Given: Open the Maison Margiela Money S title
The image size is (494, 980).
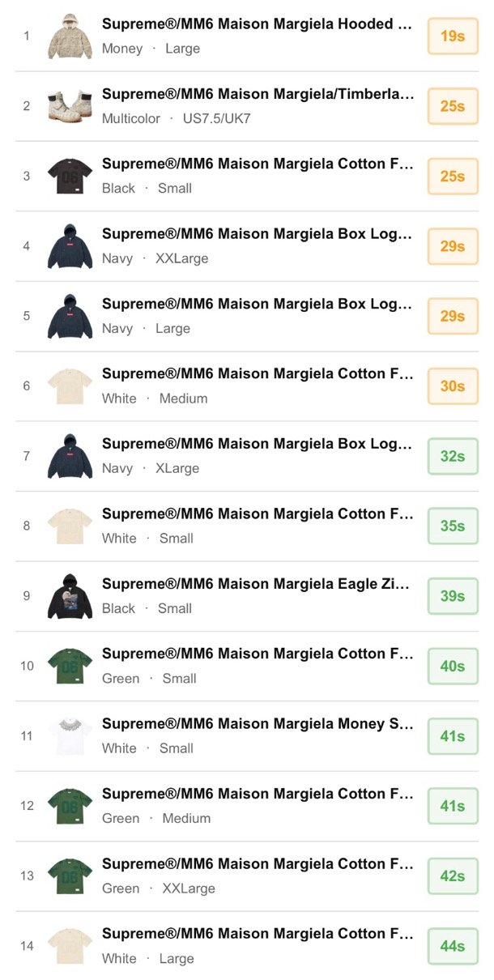Looking at the screenshot, I should click(257, 724).
